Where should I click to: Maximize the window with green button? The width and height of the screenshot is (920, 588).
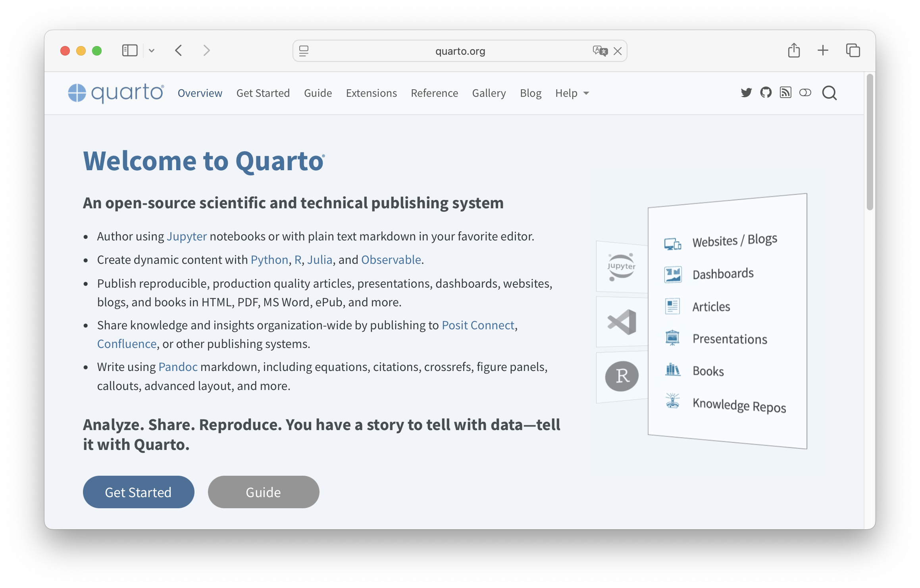click(97, 51)
